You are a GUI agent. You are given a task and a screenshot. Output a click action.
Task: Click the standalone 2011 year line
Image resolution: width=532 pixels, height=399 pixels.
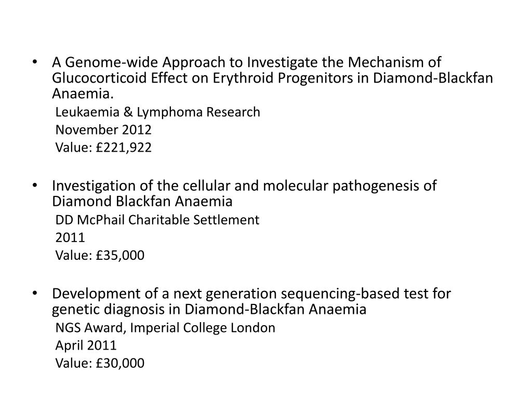pos(70,237)
